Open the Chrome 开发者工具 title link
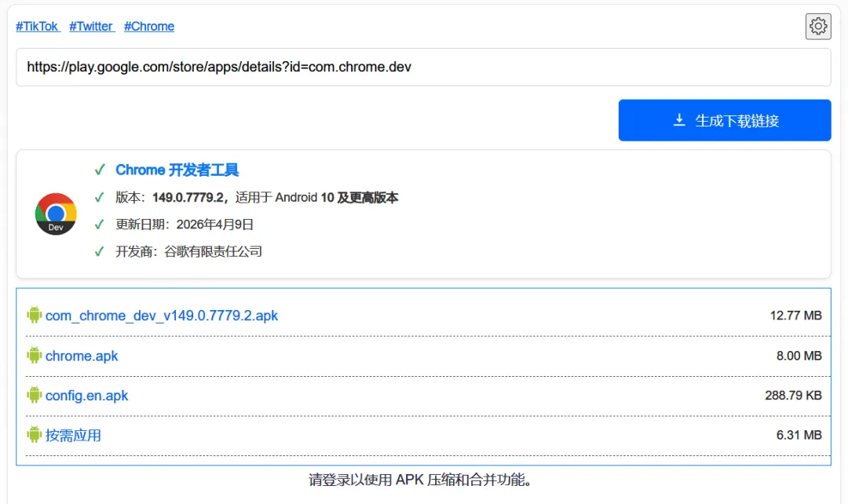The height and width of the screenshot is (504, 848). coord(177,170)
